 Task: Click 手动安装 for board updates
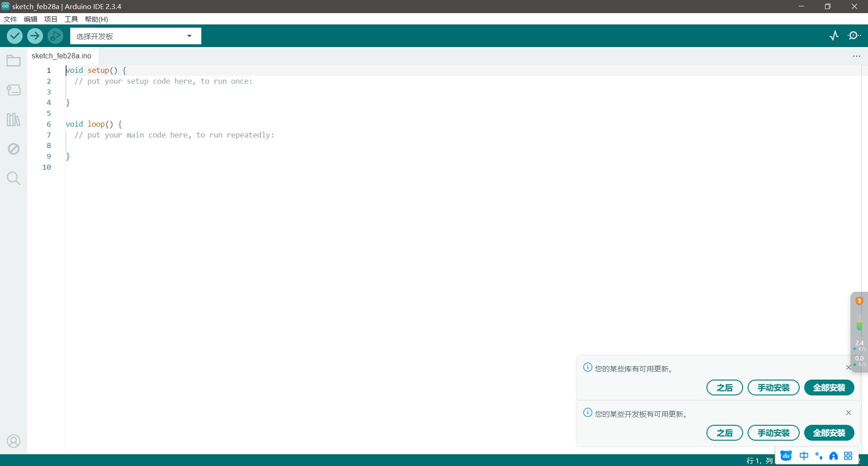click(773, 433)
